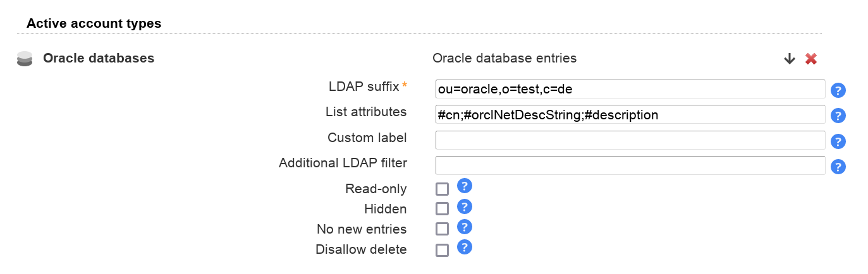Open help for Additional LDAP filter
868x274 pixels.
[x=838, y=167]
